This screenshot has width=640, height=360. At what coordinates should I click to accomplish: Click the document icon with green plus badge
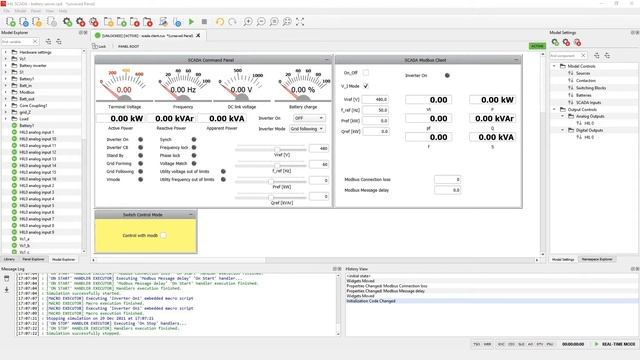(11, 22)
